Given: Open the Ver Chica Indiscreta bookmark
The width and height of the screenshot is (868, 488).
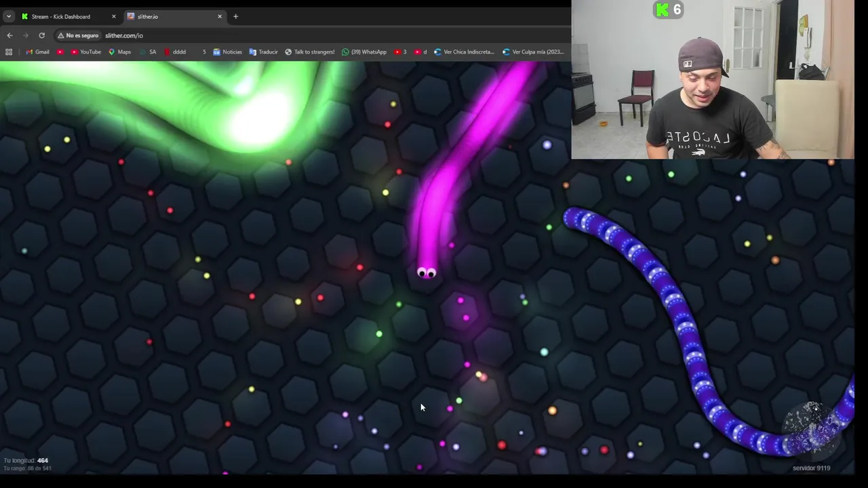Looking at the screenshot, I should (x=465, y=52).
